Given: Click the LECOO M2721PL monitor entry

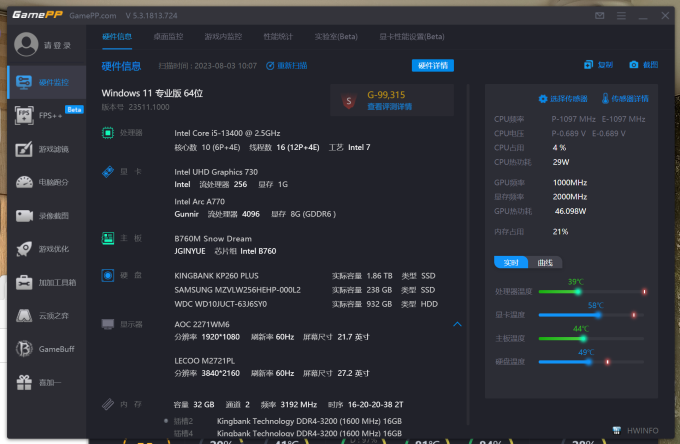Looking at the screenshot, I should 205,361.
